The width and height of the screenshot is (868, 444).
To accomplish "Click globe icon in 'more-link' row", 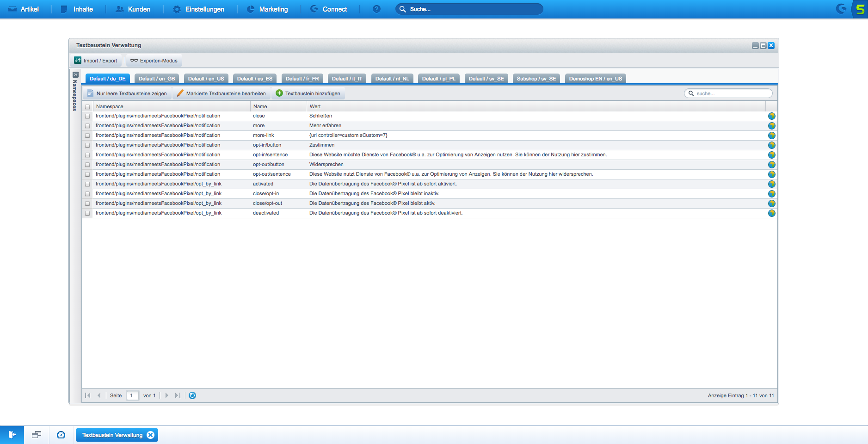I will point(771,136).
